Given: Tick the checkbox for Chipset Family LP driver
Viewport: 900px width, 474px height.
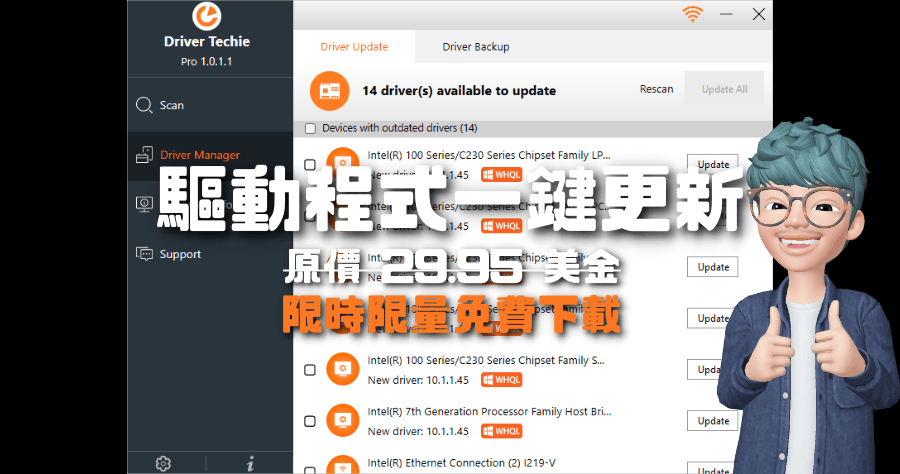Looking at the screenshot, I should [x=309, y=165].
